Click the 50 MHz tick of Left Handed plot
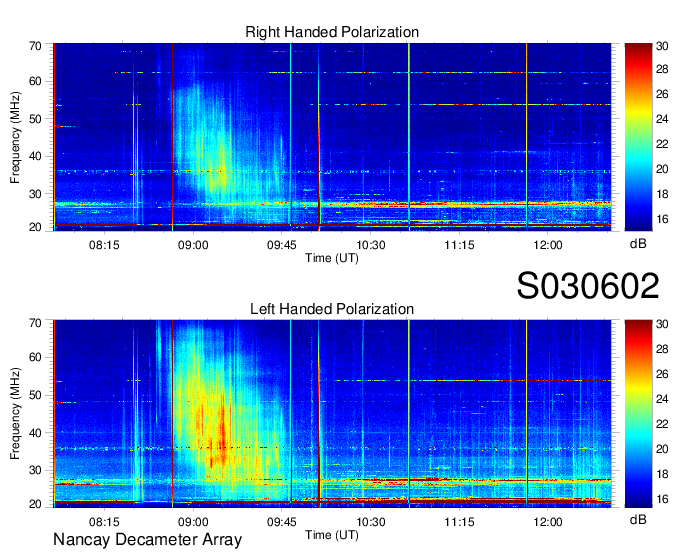Screen dimensions: 680x552 (35, 395)
